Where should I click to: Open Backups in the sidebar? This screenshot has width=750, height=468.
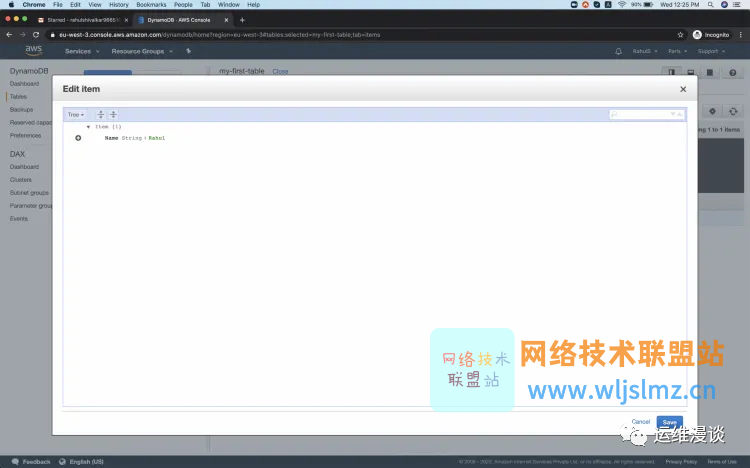22,110
